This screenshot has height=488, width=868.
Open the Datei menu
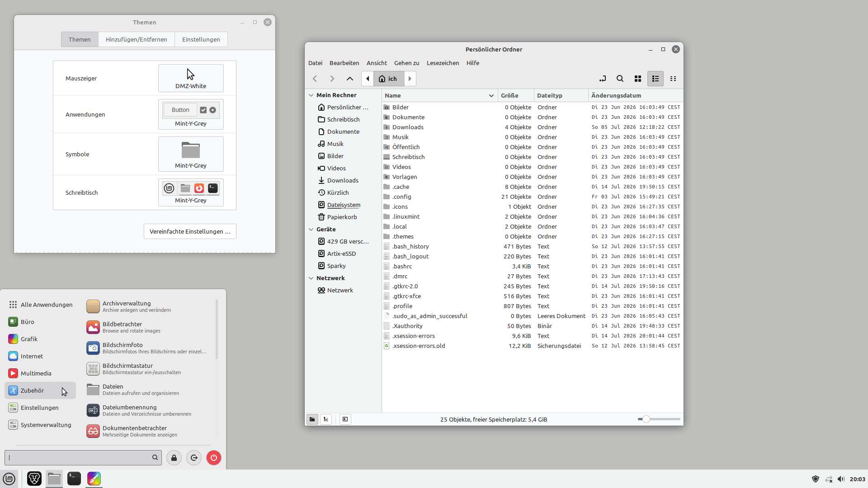pos(316,63)
